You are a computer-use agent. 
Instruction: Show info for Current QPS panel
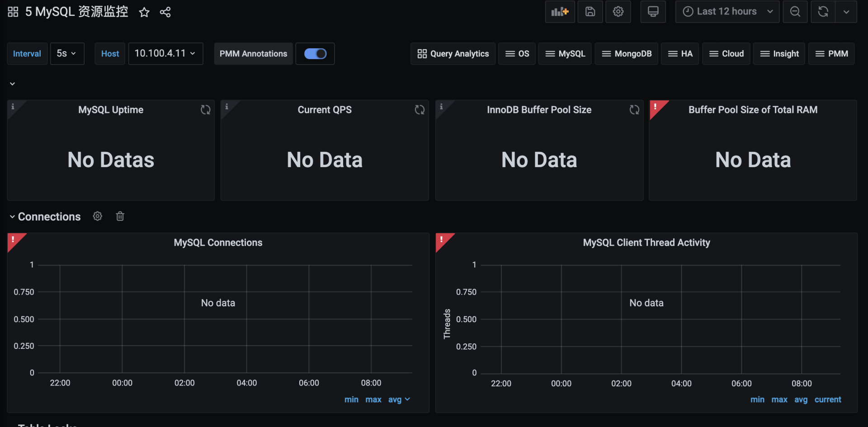pyautogui.click(x=227, y=107)
